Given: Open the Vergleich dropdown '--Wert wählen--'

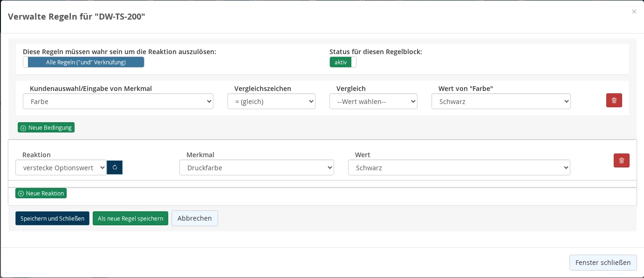Looking at the screenshot, I should pyautogui.click(x=373, y=101).
